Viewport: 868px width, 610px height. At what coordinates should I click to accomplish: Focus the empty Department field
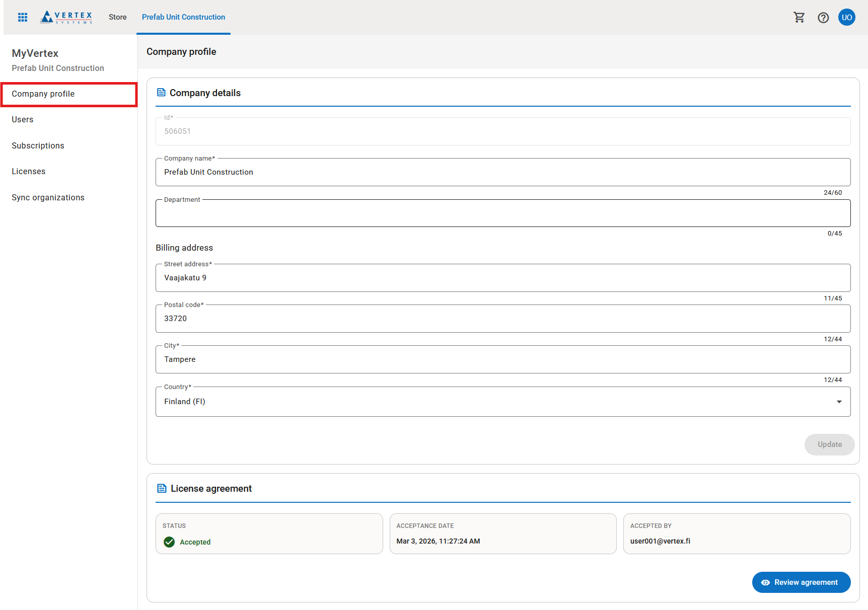503,213
